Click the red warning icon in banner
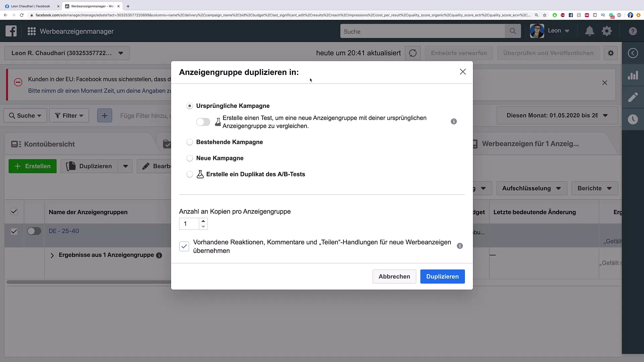 [x=18, y=82]
